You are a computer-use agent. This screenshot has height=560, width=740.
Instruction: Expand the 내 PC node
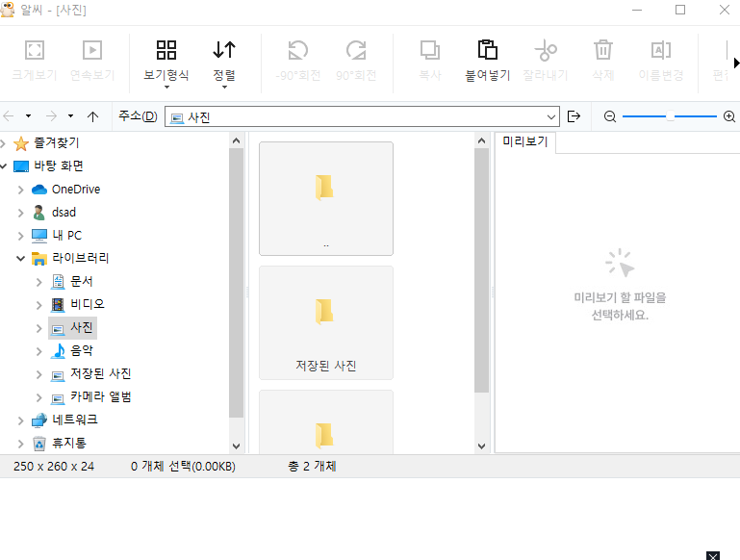pyautogui.click(x=20, y=236)
